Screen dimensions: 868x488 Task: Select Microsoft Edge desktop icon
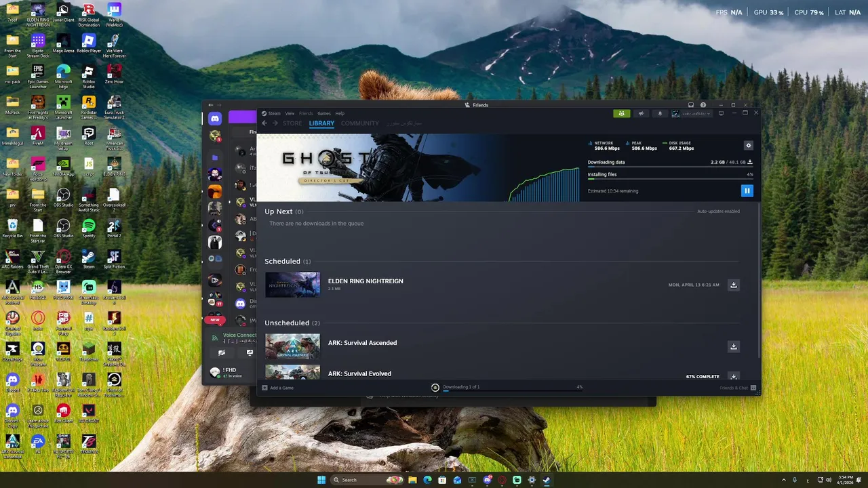pyautogui.click(x=63, y=77)
